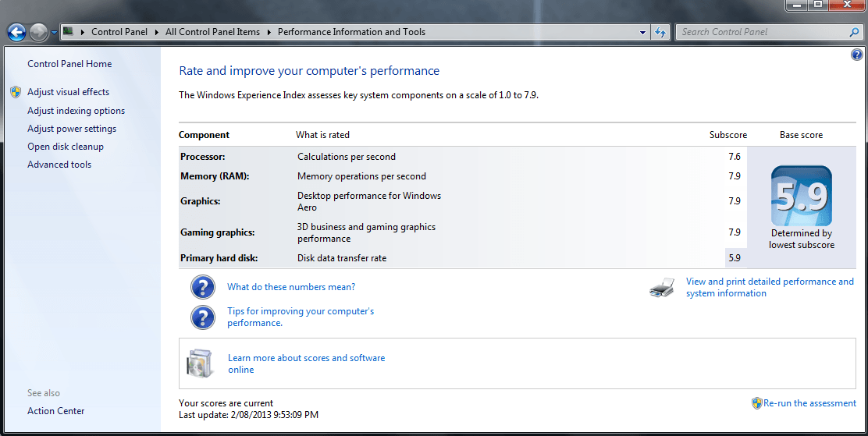Open Control Panel Home
The width and height of the screenshot is (868, 436).
69,64
